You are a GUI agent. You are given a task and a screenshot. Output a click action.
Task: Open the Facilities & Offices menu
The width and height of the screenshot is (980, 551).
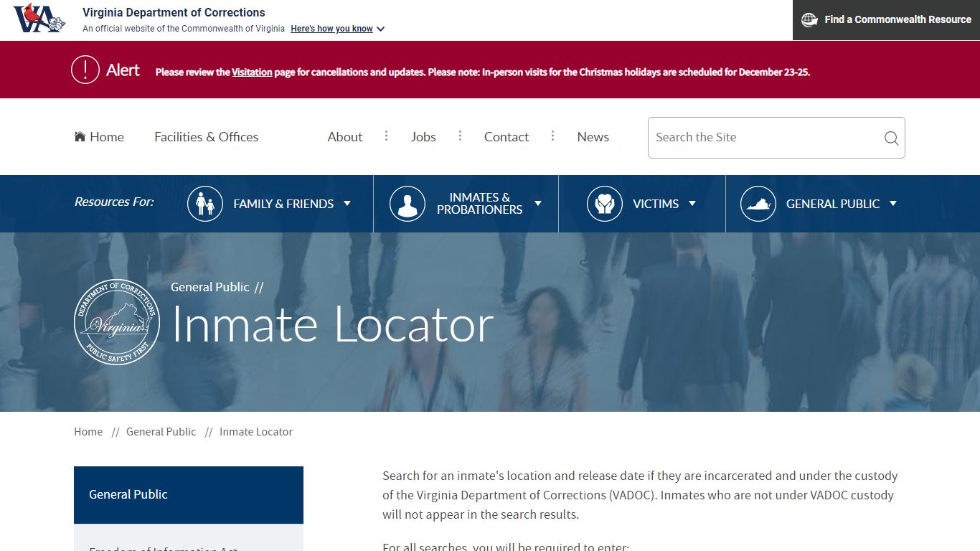pyautogui.click(x=207, y=136)
